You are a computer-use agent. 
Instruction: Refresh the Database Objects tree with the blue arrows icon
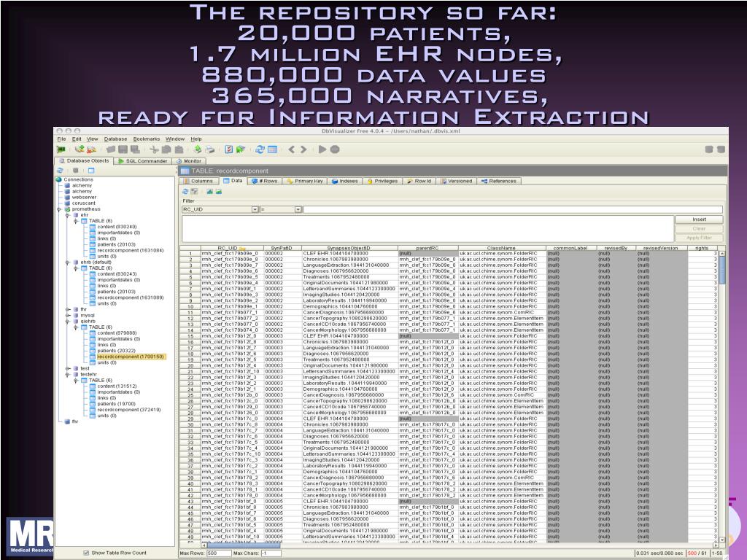pyautogui.click(x=61, y=171)
